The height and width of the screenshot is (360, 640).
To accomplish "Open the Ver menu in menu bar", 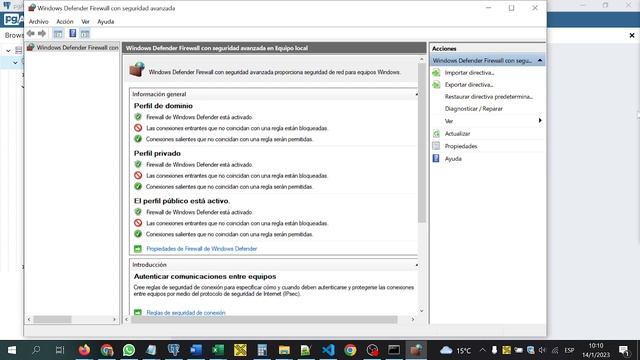I will [85, 22].
